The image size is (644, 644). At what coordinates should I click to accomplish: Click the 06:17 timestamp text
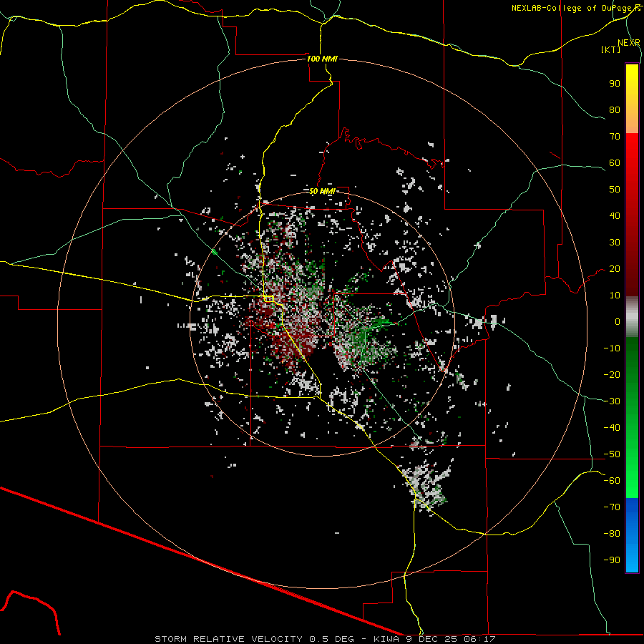[x=479, y=639]
